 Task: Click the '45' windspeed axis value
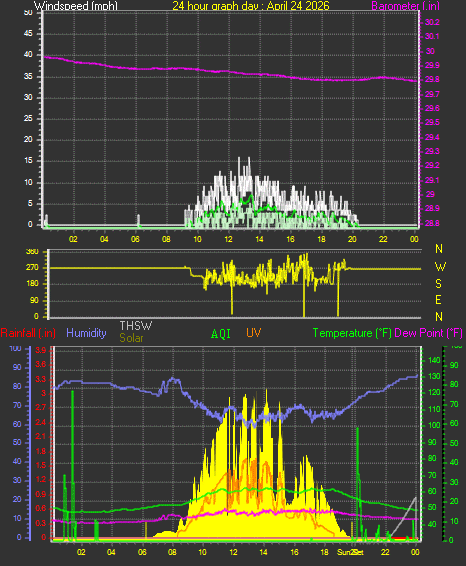tap(28, 34)
